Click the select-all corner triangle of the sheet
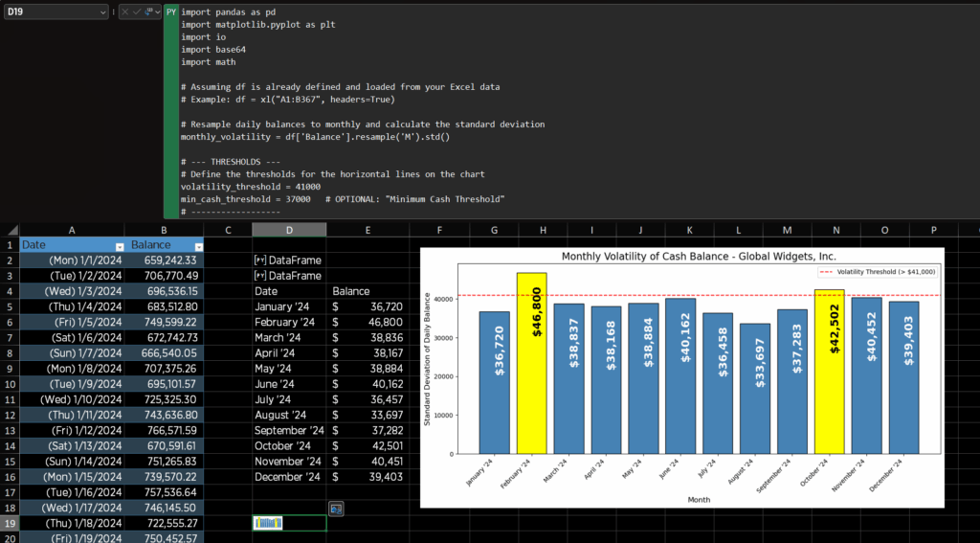The image size is (980, 543). (10, 230)
